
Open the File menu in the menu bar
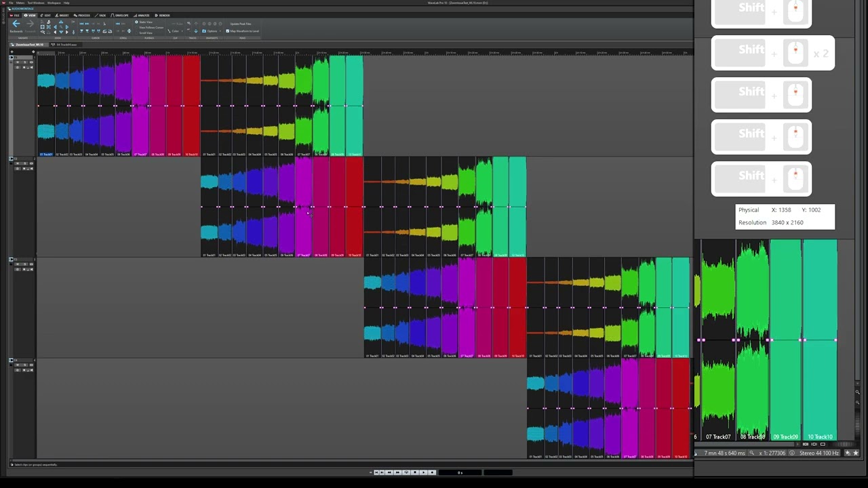[x=11, y=3]
